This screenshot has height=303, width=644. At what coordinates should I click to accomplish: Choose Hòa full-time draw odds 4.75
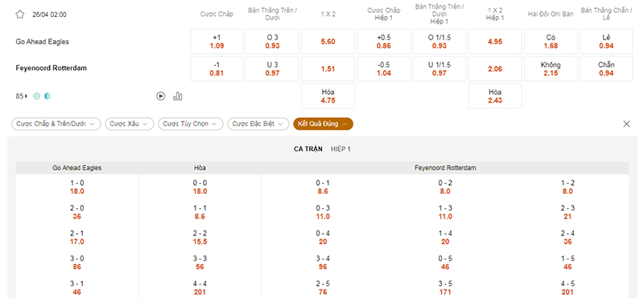[328, 96]
